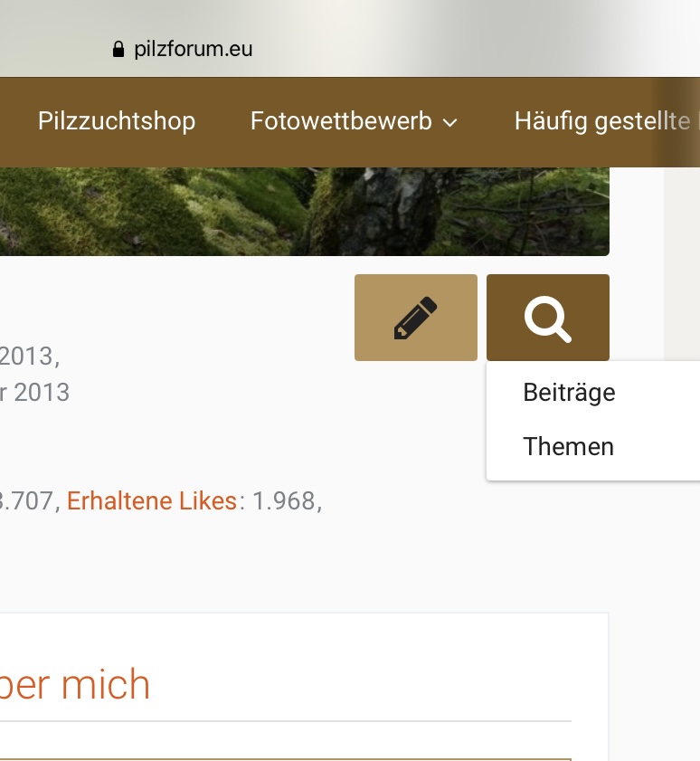This screenshot has height=761, width=700.
Task: Click the padlock icon beside pilzforum.eu
Action: (118, 49)
